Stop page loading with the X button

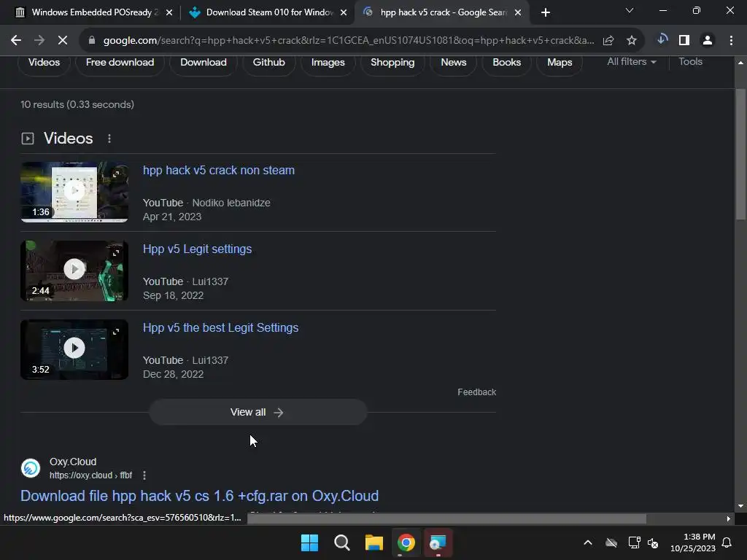[63, 41]
